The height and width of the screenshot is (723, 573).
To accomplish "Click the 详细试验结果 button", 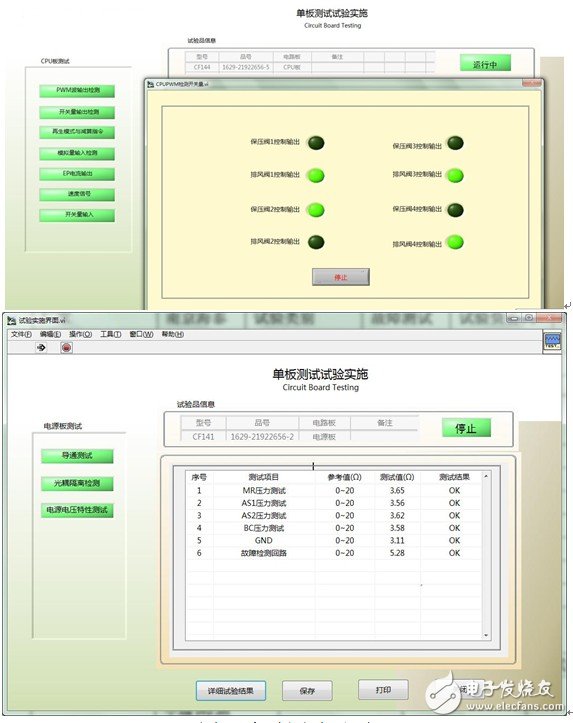I will [x=230, y=690].
